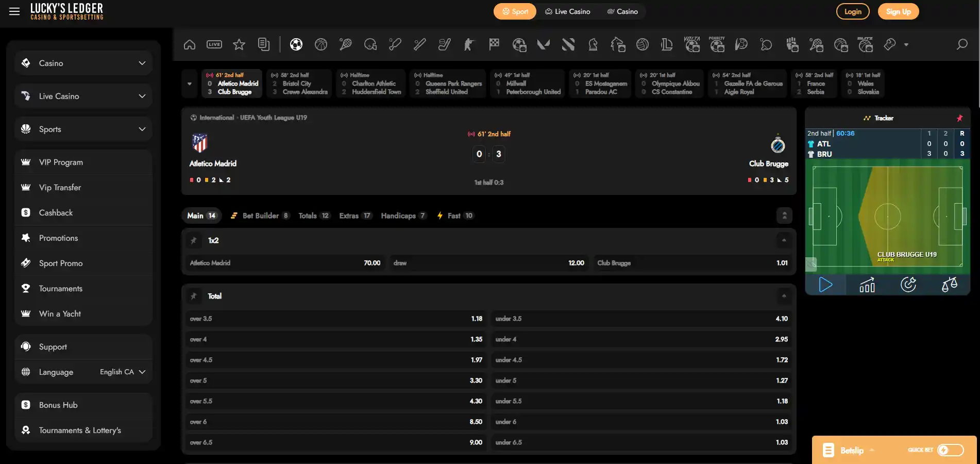
Task: Open the Bet Builder markets tab
Action: point(260,216)
